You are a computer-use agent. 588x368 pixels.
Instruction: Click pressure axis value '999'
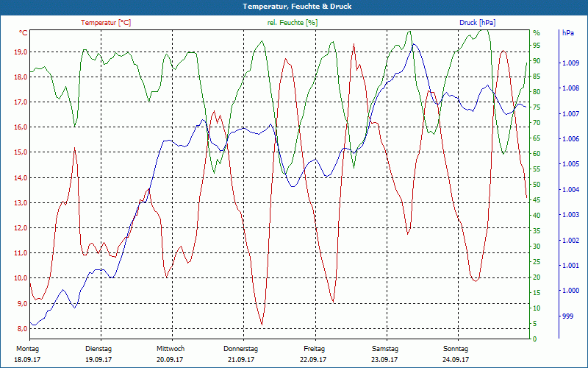tap(567, 316)
